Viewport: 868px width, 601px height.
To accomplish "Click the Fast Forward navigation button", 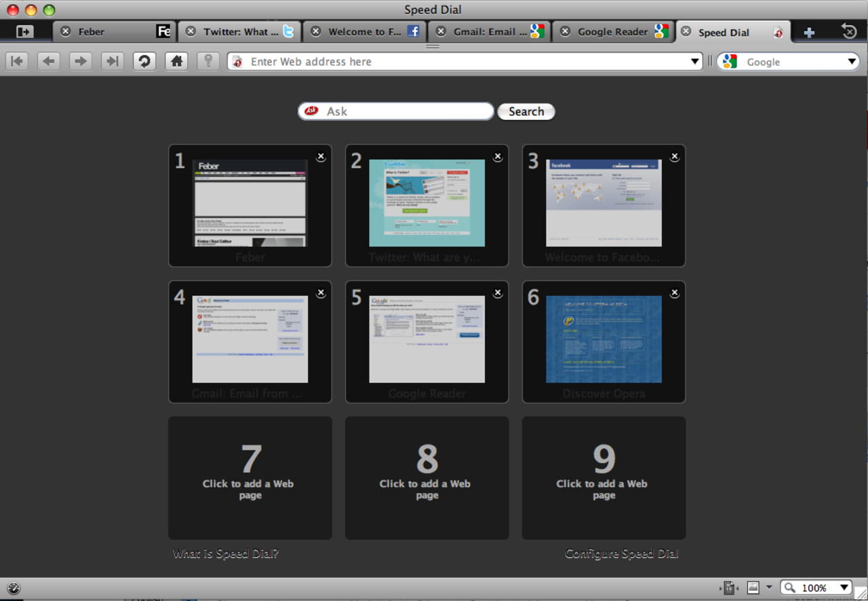I will point(111,62).
